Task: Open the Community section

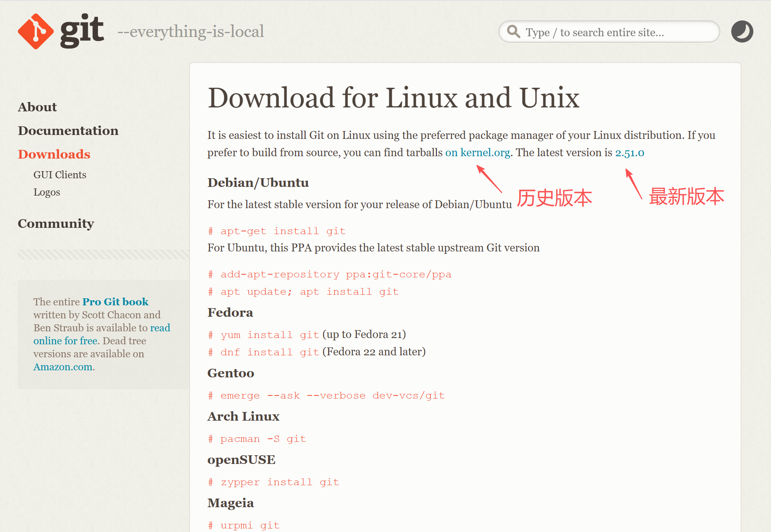Action: tap(56, 224)
